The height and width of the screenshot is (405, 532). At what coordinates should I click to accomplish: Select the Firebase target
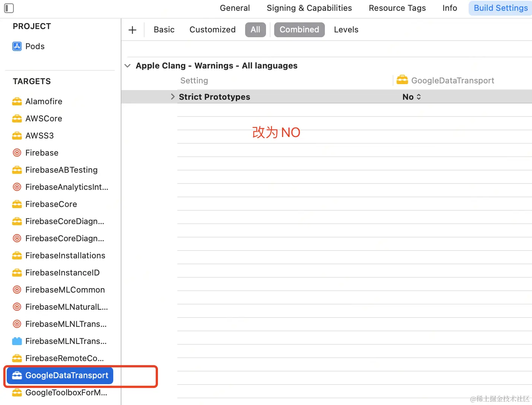(42, 153)
